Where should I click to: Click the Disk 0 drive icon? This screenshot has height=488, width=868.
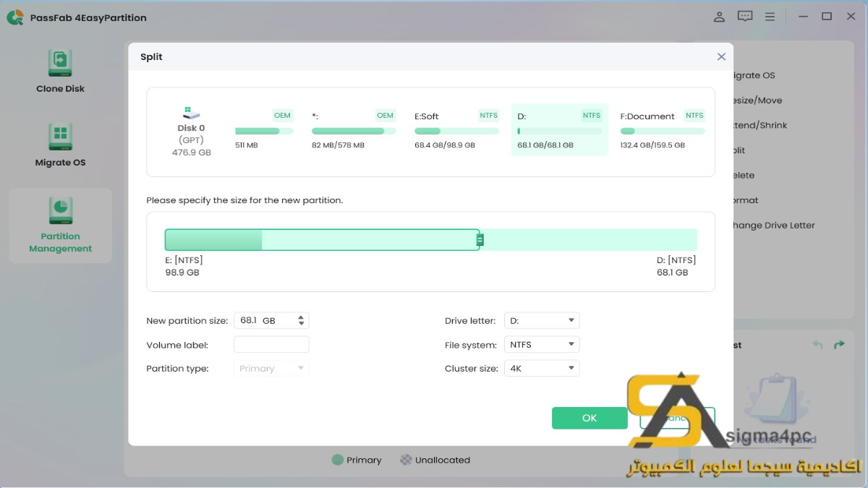[192, 114]
